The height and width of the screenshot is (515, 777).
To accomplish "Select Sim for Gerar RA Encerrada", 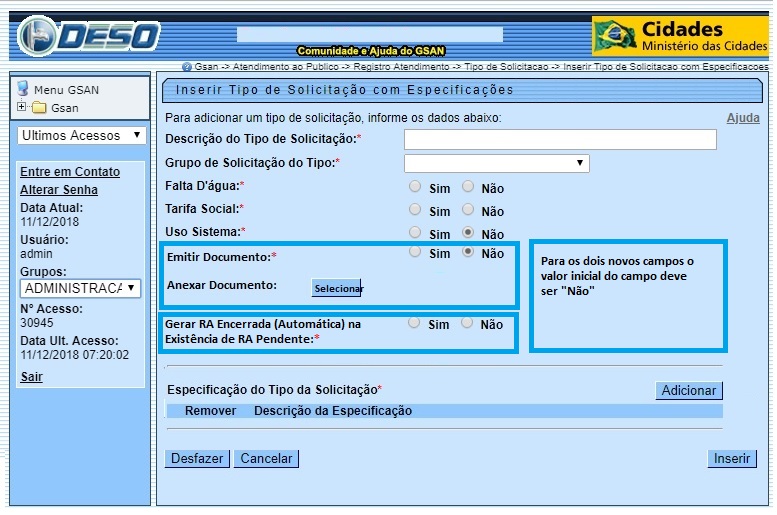I will tap(414, 323).
